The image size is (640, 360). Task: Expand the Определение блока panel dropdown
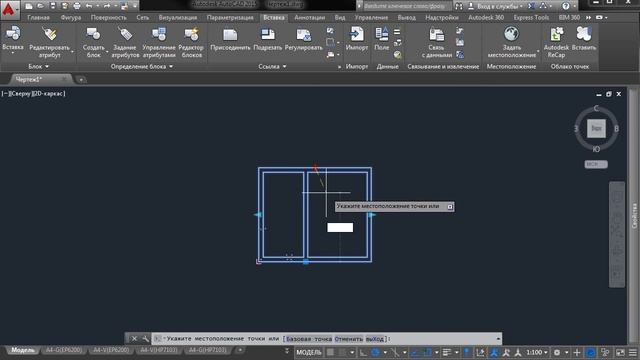pos(142,66)
